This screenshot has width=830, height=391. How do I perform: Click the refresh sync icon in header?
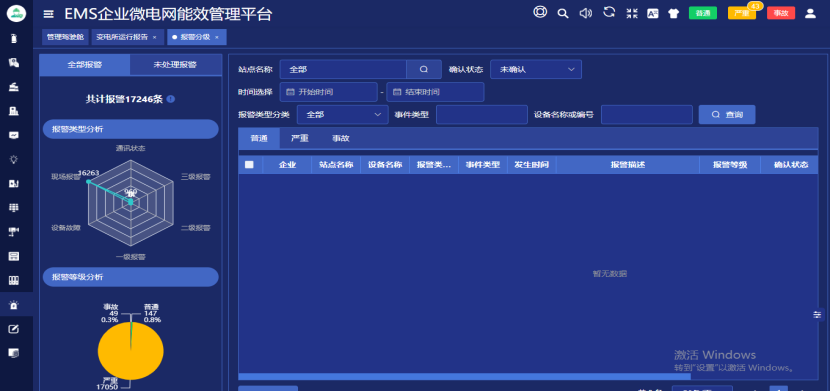pos(609,12)
